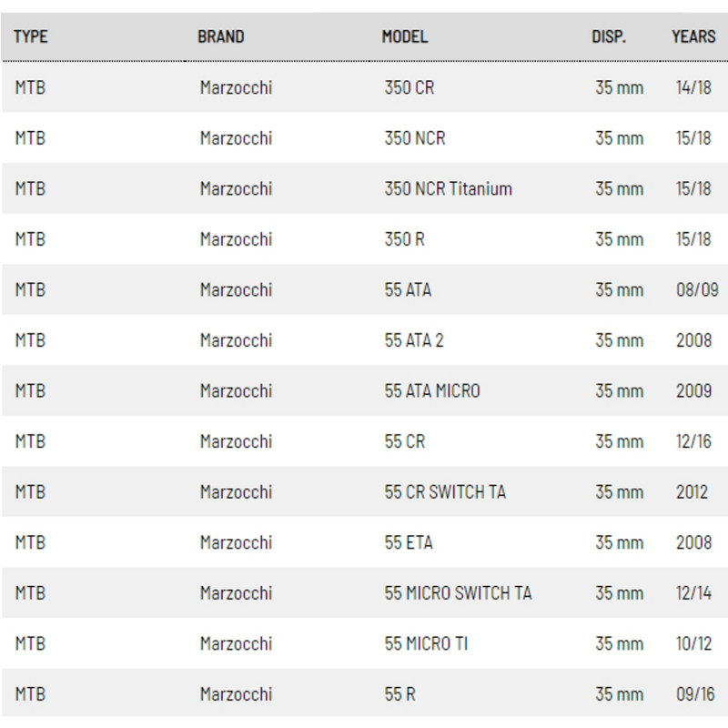Viewport: 728px width, 728px height.
Task: Click the MODEL column header
Action: click(x=405, y=37)
